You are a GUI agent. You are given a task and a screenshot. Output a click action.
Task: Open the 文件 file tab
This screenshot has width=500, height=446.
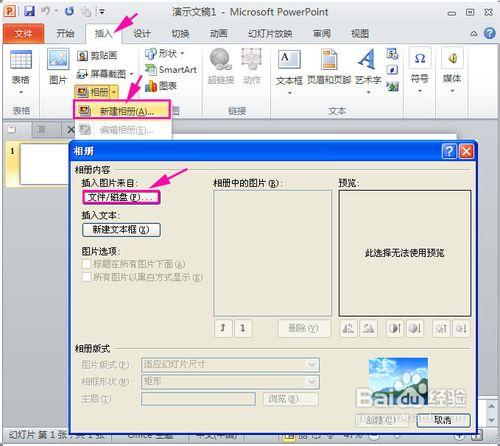(x=23, y=34)
